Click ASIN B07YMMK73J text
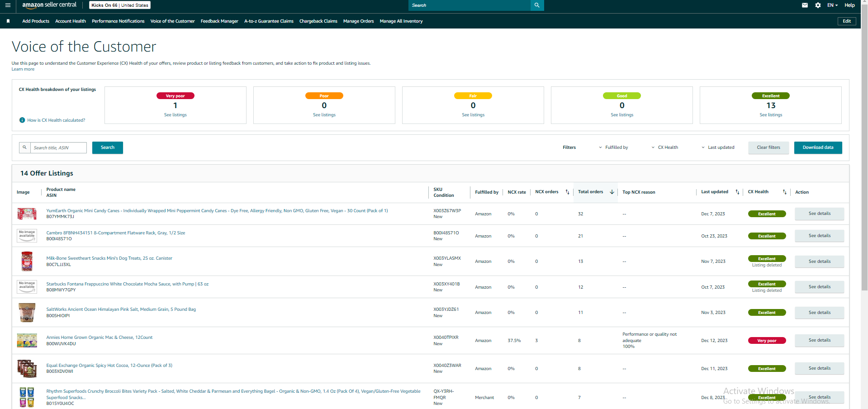 click(60, 217)
